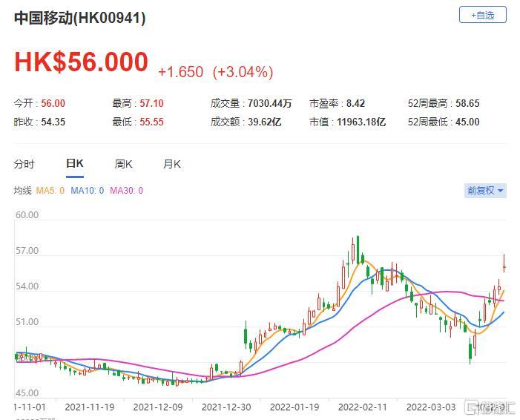The image size is (520, 420).
Task: Click the 市盈率 value 8.42
Action: [x=355, y=103]
